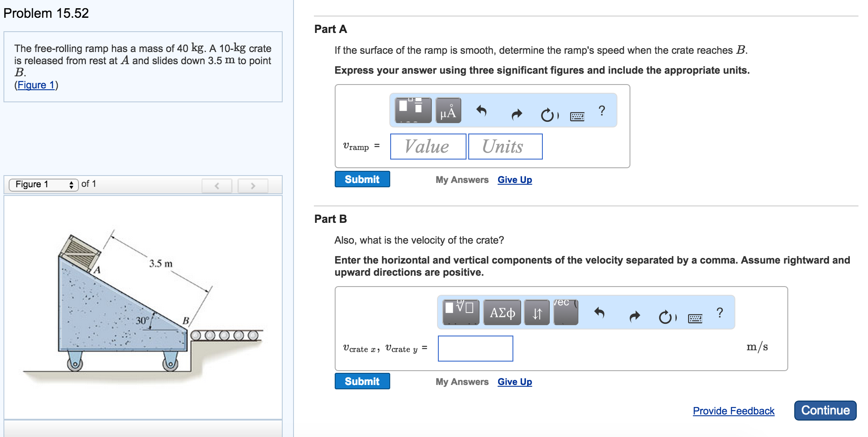Image resolution: width=868 pixels, height=437 pixels.
Task: Reset the Part B answer field
Action: [666, 317]
